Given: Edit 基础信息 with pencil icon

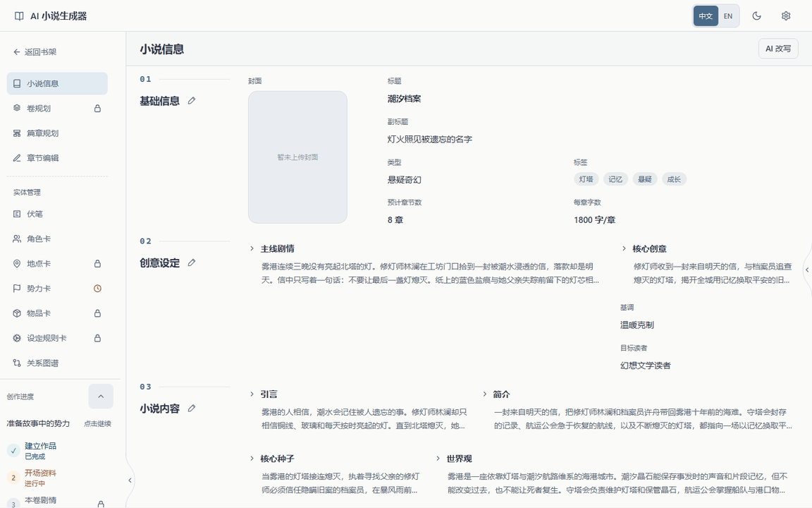Looking at the screenshot, I should [192, 101].
